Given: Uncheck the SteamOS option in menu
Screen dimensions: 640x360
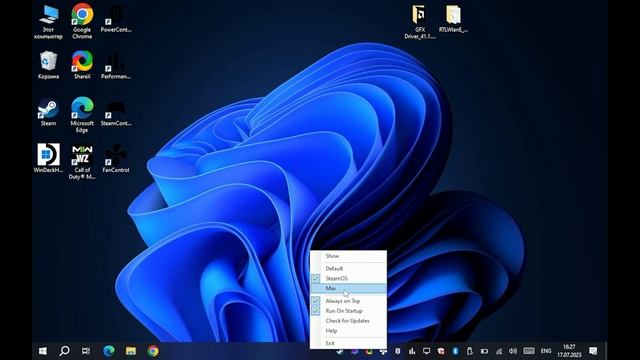Looking at the screenshot, I should click(x=348, y=278).
